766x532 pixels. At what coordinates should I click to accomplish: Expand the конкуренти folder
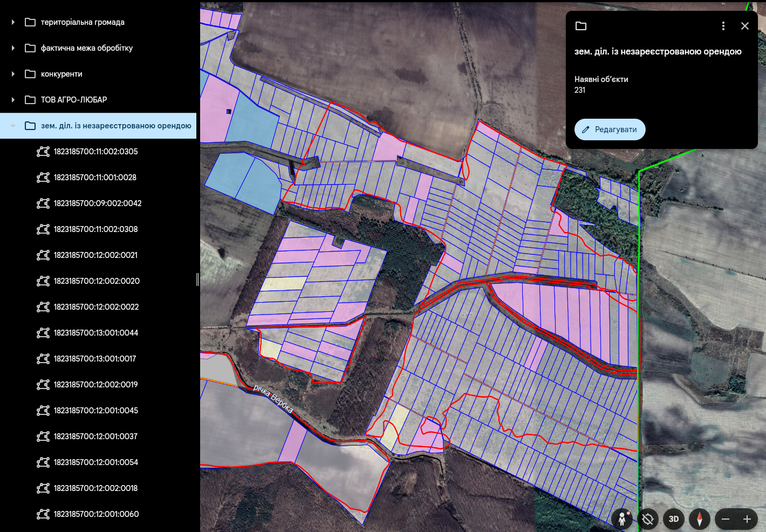tap(13, 74)
